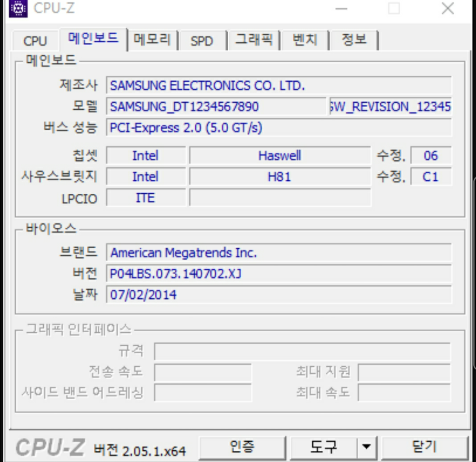Viewport: 476px width, 462px height.
Task: Switch to the SPD tab
Action: pos(201,41)
